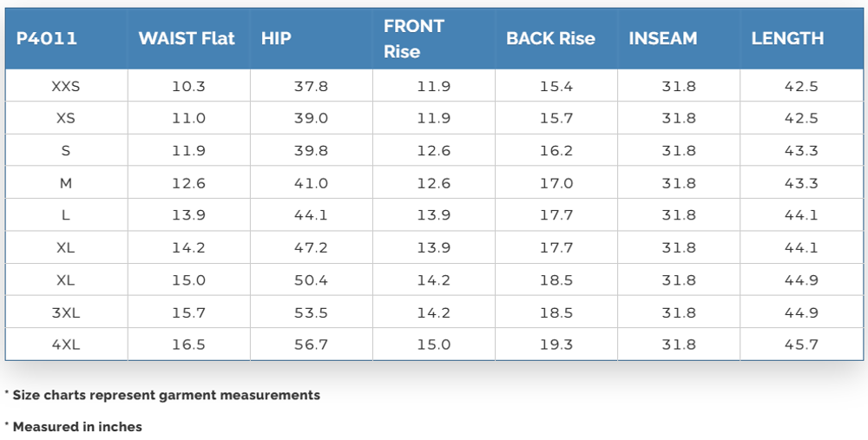Select the XXS size row label
This screenshot has width=868, height=440.
pyautogui.click(x=66, y=87)
